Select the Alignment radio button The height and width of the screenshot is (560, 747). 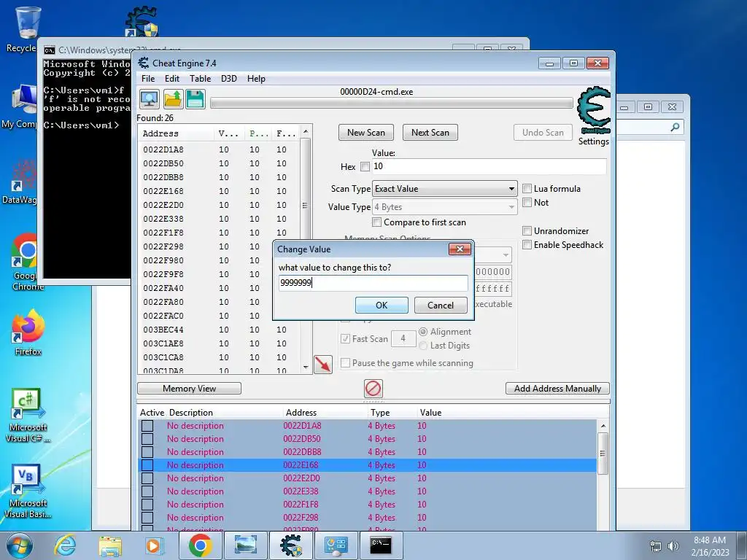coord(423,332)
